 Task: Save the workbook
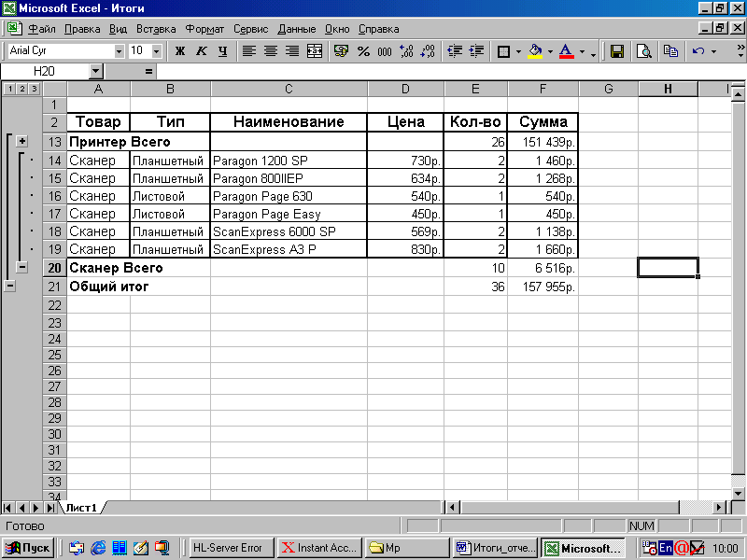tap(617, 51)
